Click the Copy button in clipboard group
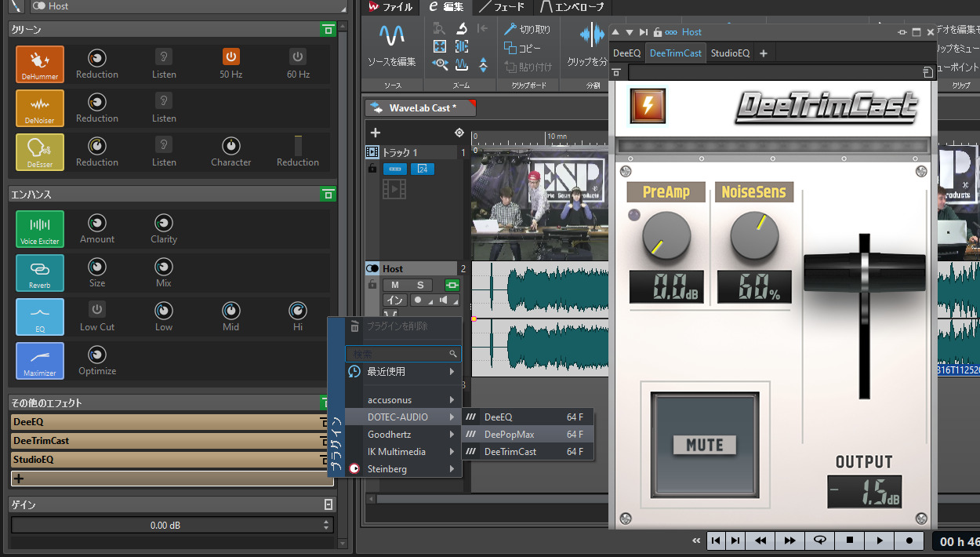 [523, 48]
